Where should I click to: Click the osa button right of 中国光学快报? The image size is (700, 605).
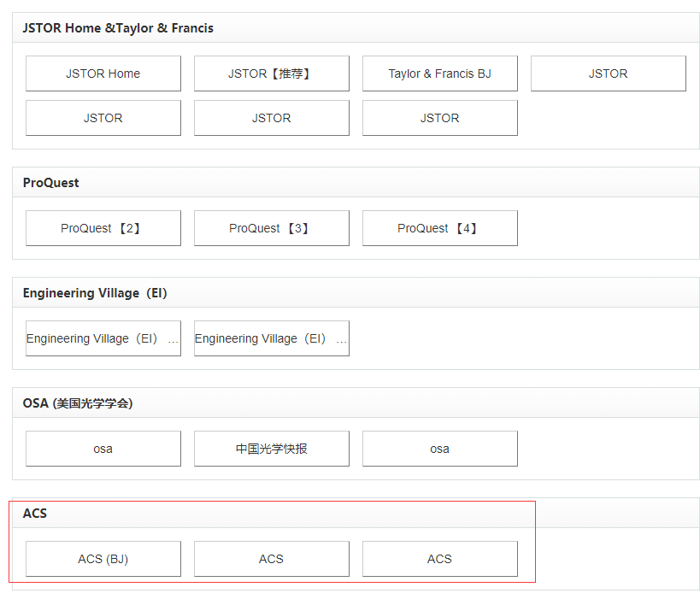click(439, 449)
